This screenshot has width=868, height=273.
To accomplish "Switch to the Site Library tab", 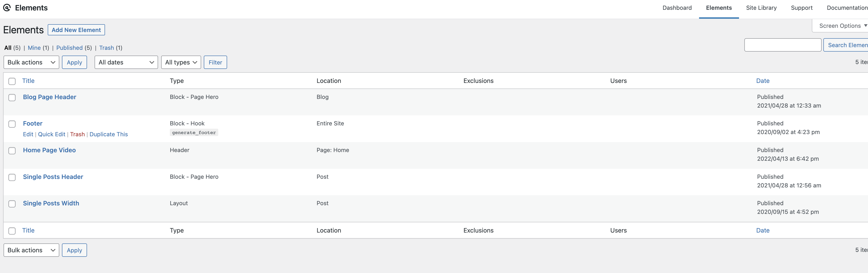I will click(x=761, y=8).
